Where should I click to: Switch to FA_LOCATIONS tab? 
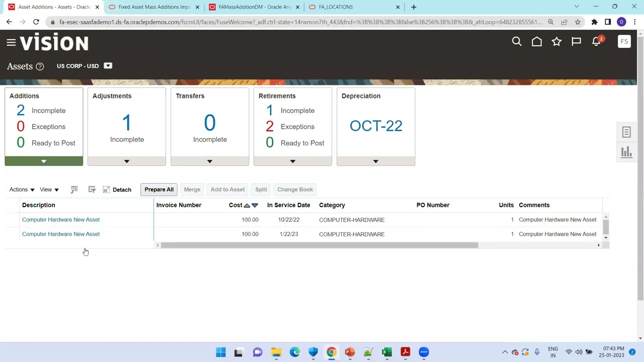click(x=355, y=7)
